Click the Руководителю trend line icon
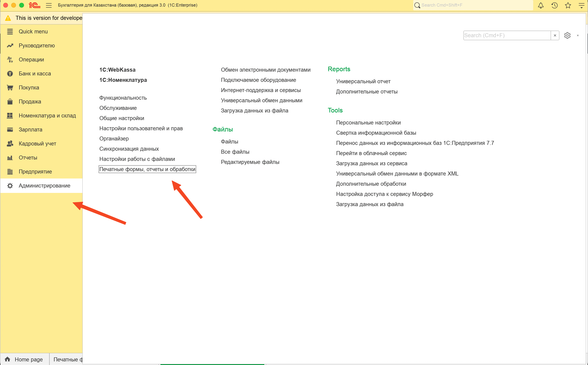 pyautogui.click(x=10, y=46)
